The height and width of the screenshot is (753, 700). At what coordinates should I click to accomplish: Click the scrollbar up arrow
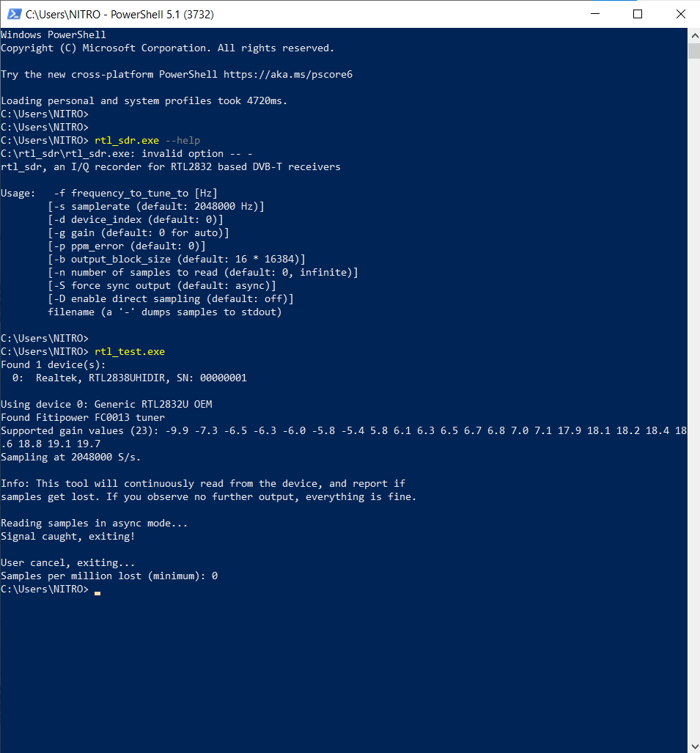click(694, 35)
